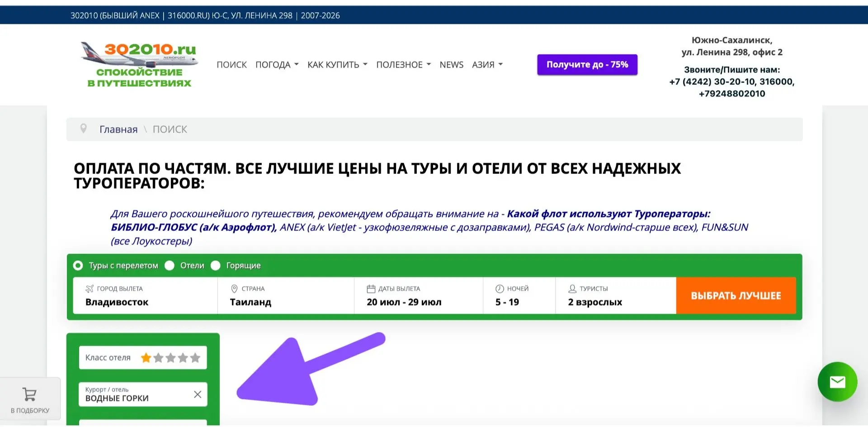Expand the ПОГОДА dropdown menu

tap(277, 65)
